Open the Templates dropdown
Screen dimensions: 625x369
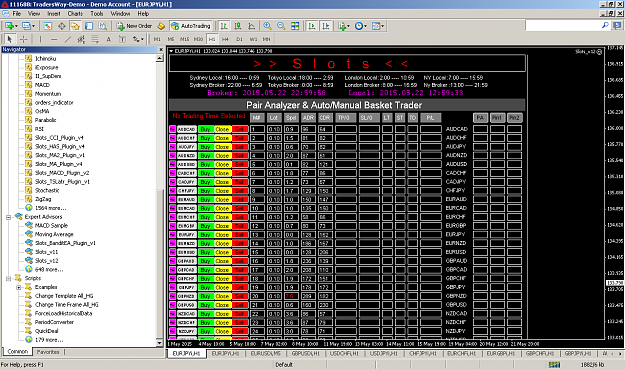click(383, 26)
